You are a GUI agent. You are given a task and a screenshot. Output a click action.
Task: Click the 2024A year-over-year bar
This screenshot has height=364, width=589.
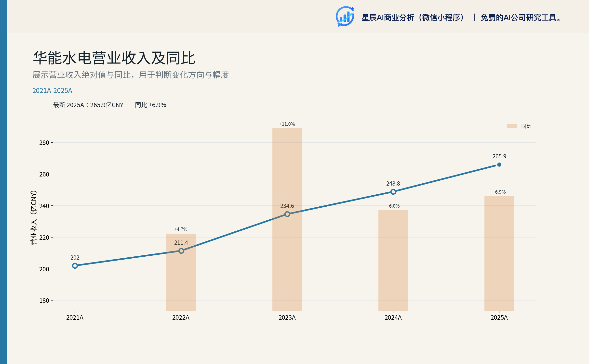(x=393, y=261)
